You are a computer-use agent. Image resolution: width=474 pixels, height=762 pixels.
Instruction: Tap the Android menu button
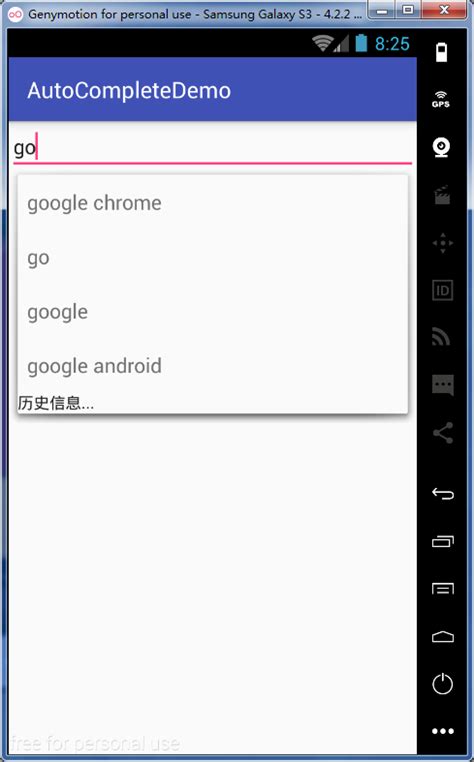[442, 589]
